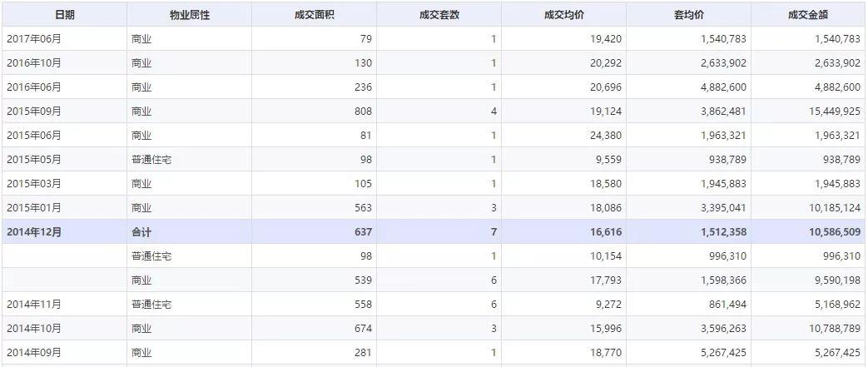This screenshot has height=367, width=868.
Task: Click the total amount 9,590,198
Action: pyautogui.click(x=837, y=280)
